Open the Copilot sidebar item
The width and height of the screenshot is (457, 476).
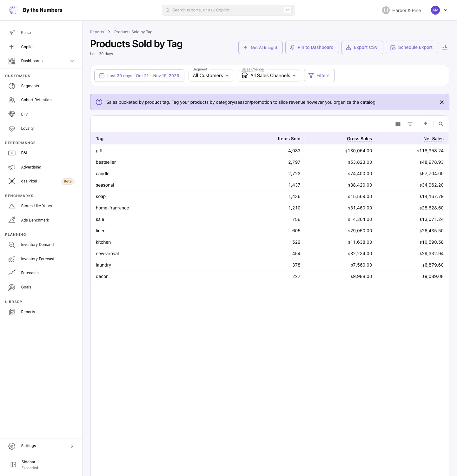[x=41, y=47]
